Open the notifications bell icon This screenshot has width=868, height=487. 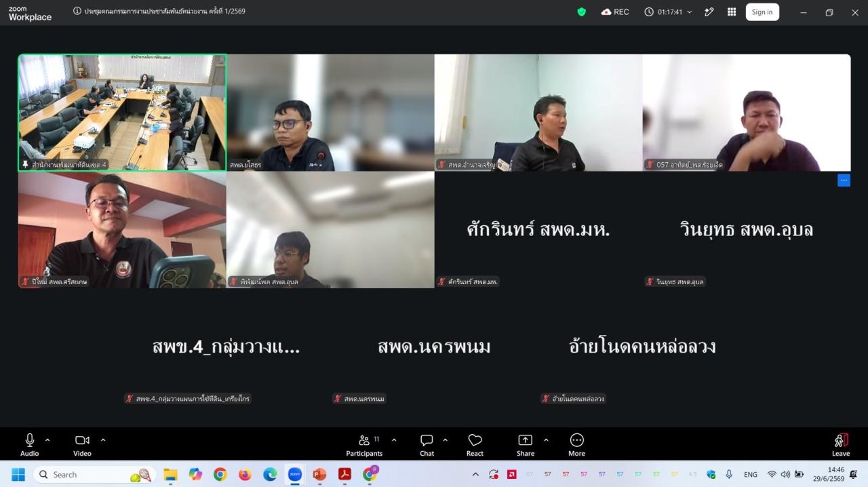click(x=853, y=474)
